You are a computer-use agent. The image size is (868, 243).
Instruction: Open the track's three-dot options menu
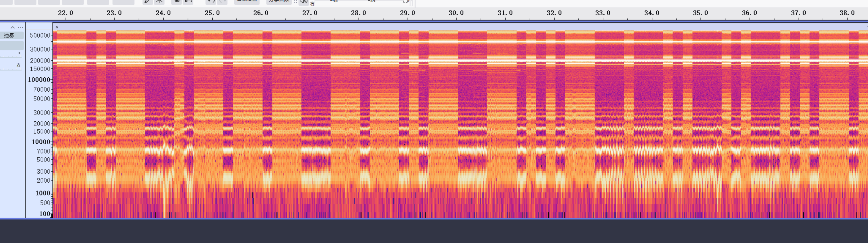point(21,27)
